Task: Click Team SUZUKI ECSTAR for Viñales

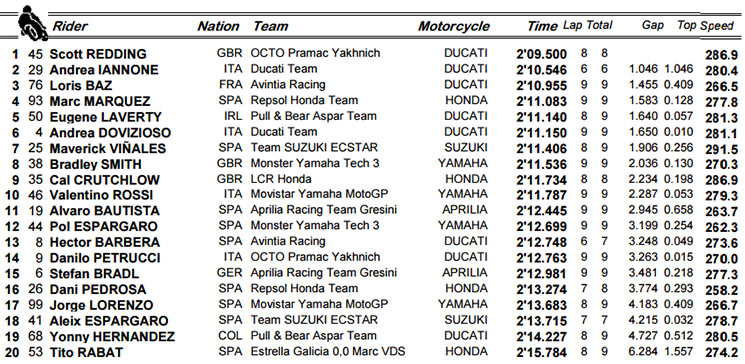Action: (314, 147)
